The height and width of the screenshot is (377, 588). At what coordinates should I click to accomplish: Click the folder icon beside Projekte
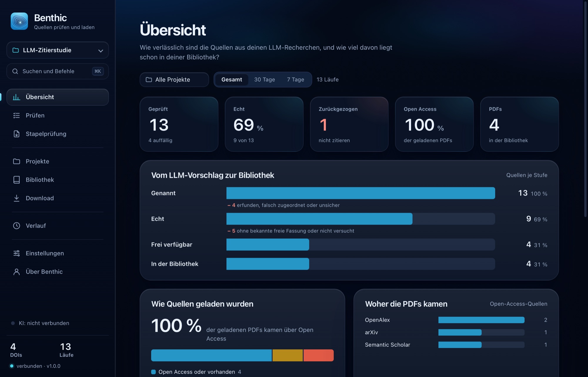click(x=16, y=161)
